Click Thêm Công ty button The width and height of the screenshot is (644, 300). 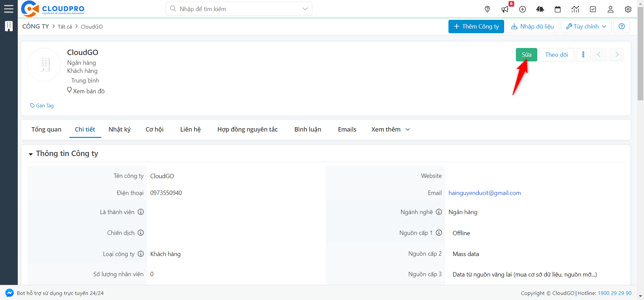(x=476, y=27)
